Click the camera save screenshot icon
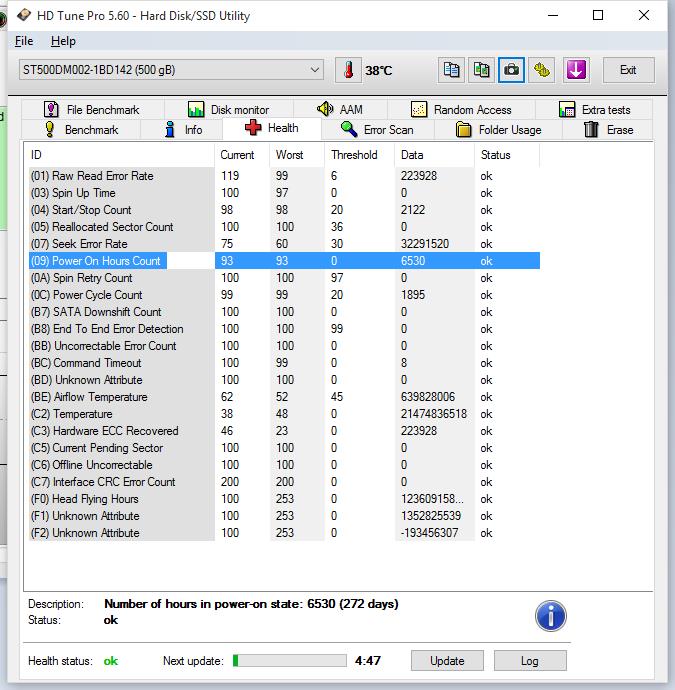Image resolution: width=675 pixels, height=690 pixels. (512, 70)
